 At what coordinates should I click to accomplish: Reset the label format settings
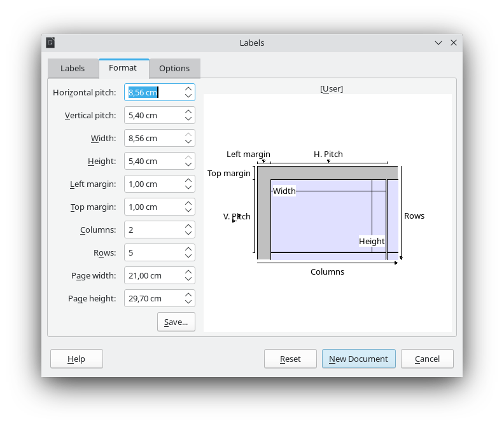tap(290, 359)
